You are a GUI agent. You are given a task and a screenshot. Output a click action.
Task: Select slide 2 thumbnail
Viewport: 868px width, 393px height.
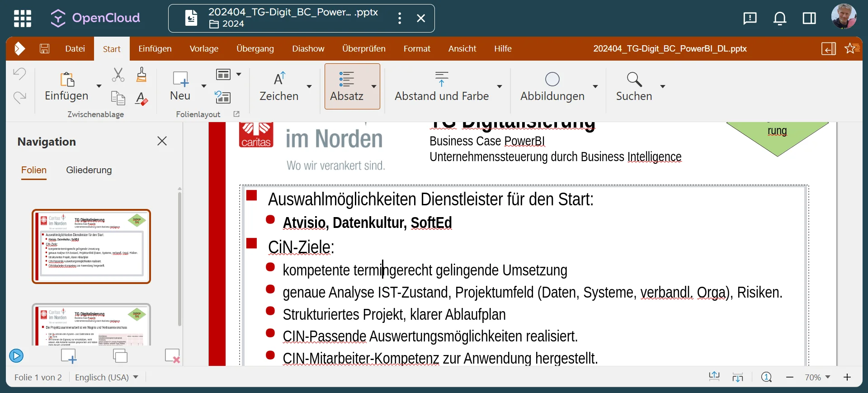(91, 324)
